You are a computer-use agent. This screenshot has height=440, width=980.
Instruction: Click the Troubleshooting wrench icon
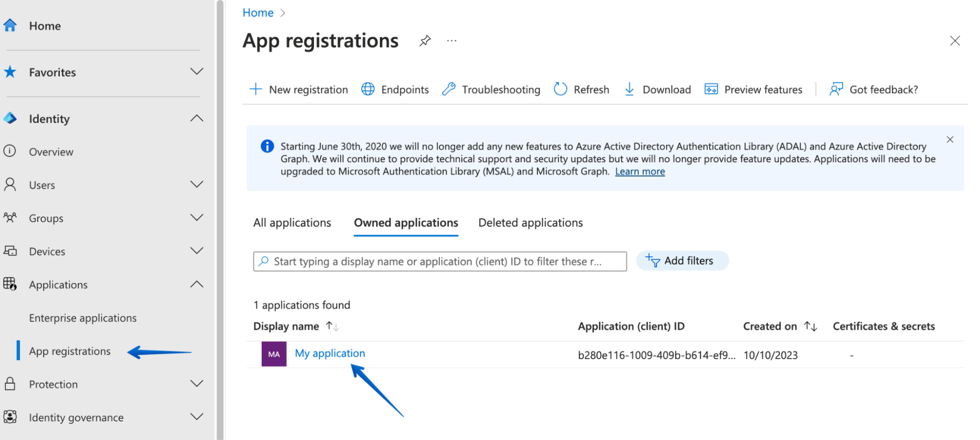(449, 89)
